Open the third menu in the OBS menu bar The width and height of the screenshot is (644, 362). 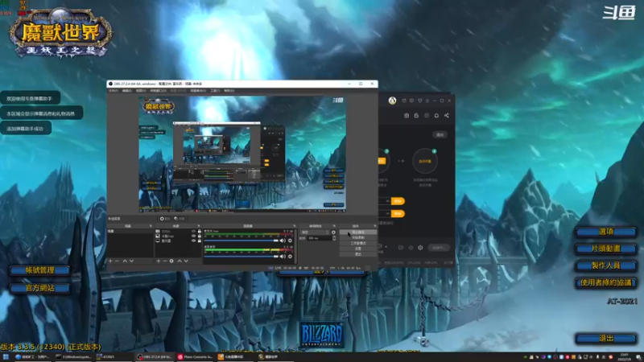(141, 91)
